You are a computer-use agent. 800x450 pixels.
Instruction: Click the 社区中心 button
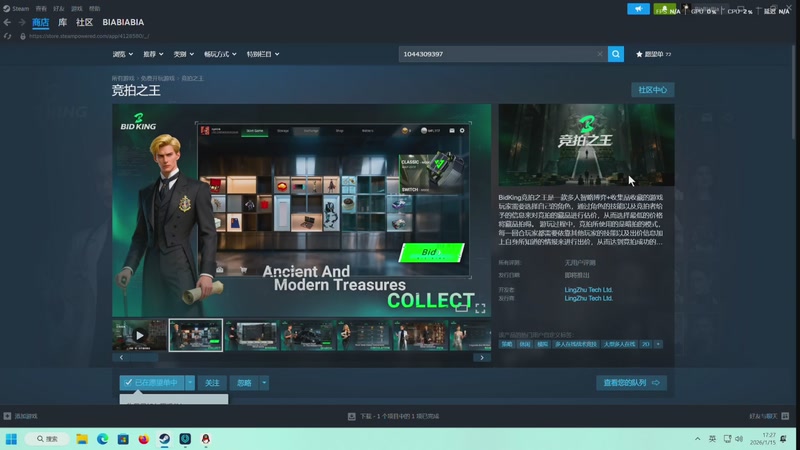(x=653, y=90)
